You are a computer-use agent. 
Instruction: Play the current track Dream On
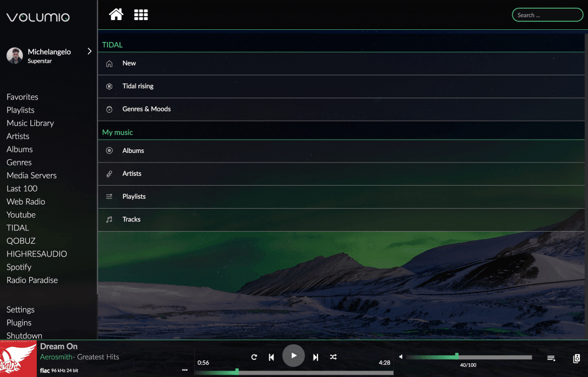[293, 355]
